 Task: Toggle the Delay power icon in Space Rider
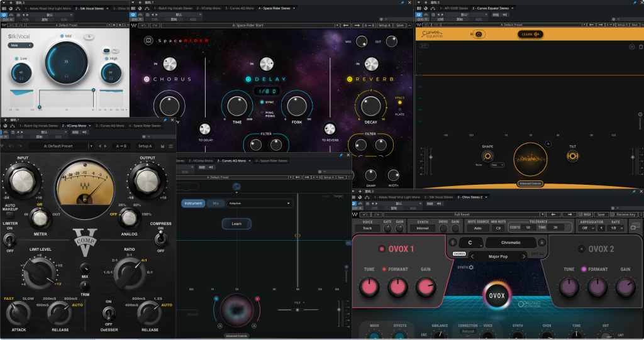248,79
